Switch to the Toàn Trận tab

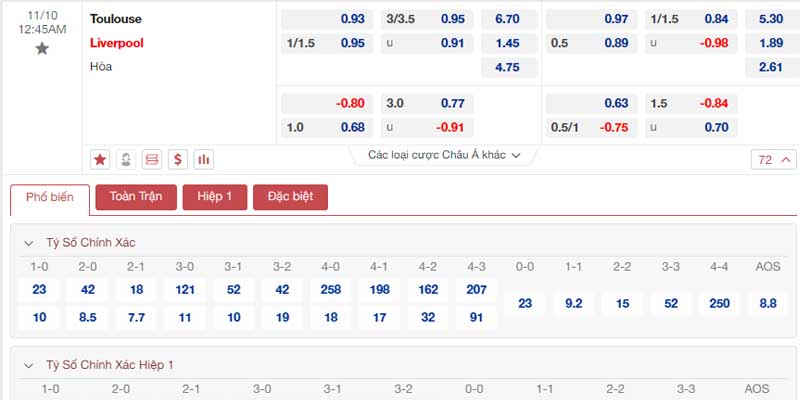click(136, 197)
